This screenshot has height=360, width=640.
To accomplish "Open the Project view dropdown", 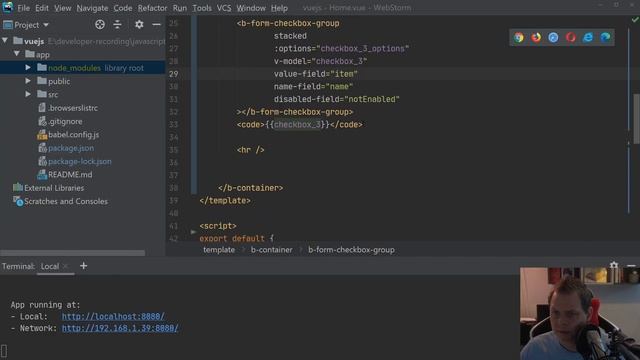I will [26, 25].
